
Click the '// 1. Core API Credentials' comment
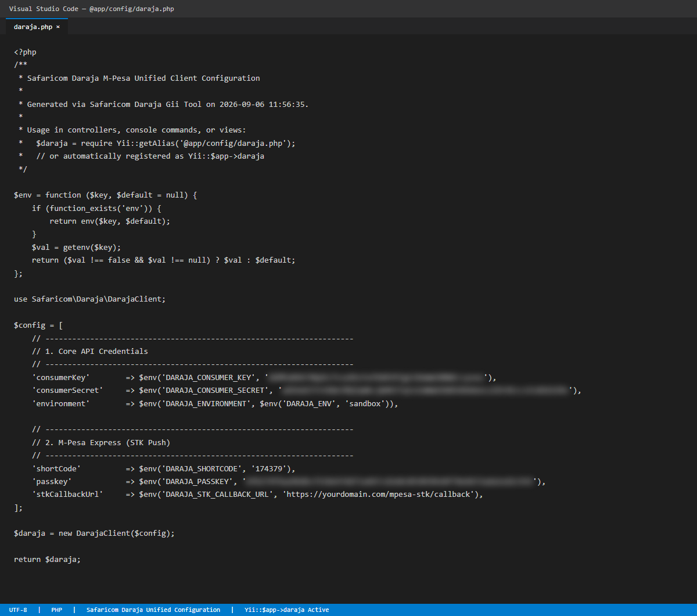(90, 351)
